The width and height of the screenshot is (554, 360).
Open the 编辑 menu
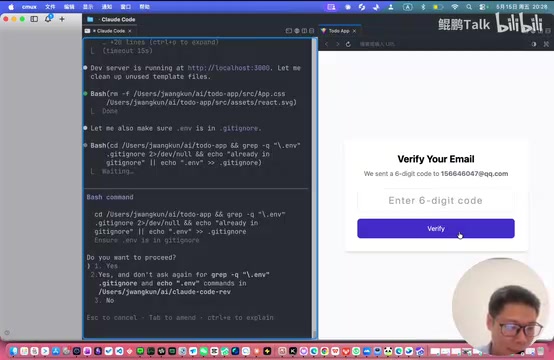tap(69, 7)
